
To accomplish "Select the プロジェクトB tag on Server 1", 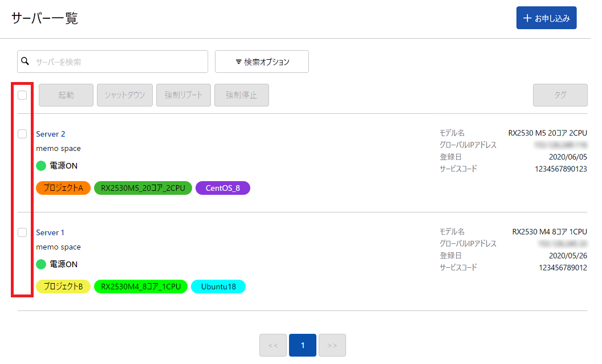I will tap(63, 287).
